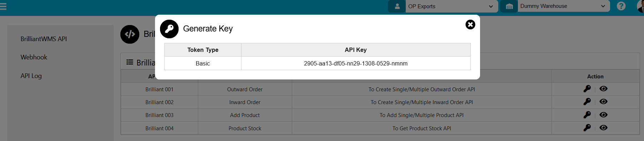Viewport: 644px width, 141px height.
Task: Generate key for Brilliant 004 row
Action: (x=587, y=128)
